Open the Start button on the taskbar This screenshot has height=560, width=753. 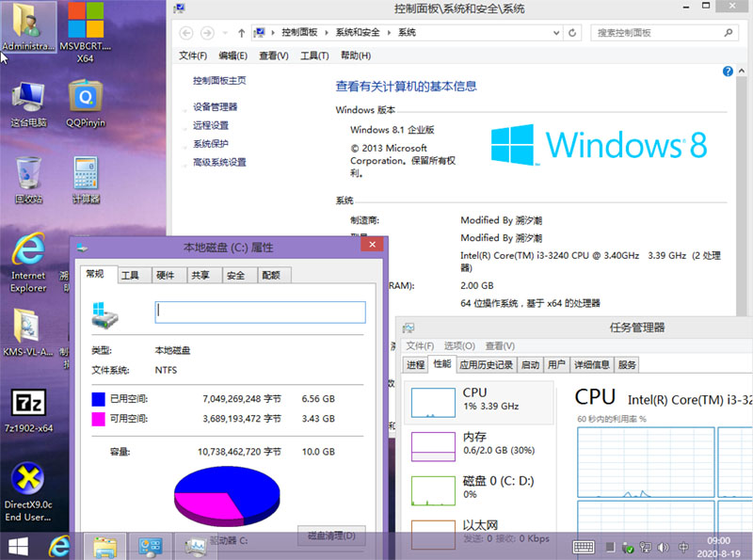click(18, 547)
